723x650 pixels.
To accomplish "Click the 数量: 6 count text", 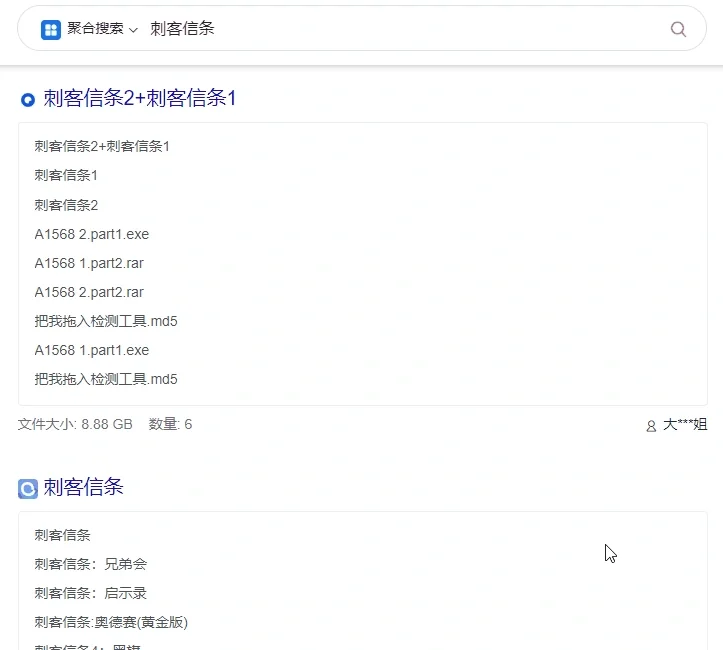I will tap(170, 424).
